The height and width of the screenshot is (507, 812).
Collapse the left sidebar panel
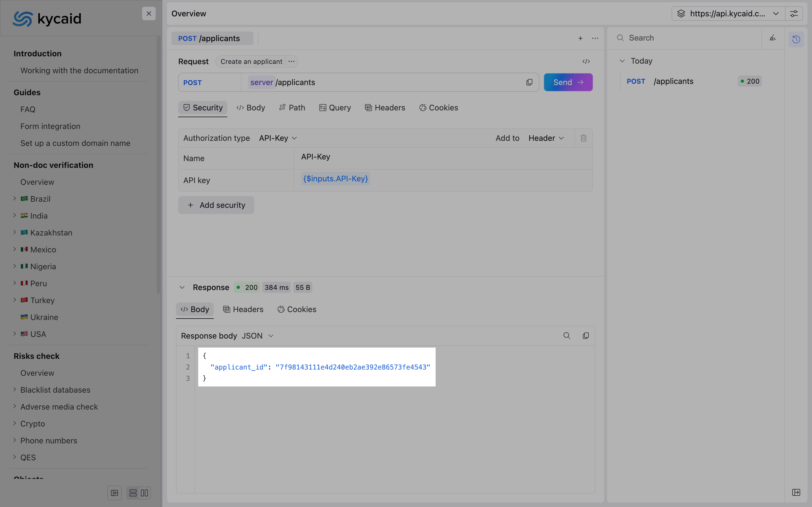114,493
